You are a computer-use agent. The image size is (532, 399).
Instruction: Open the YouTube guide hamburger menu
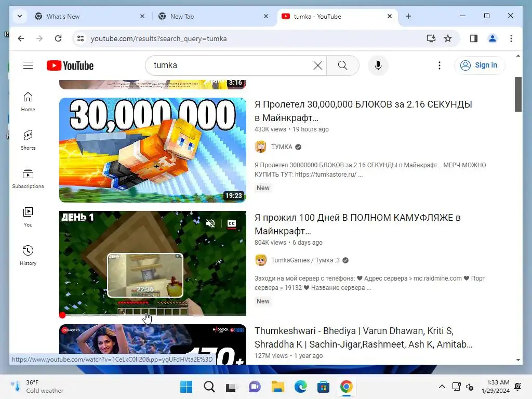click(28, 65)
